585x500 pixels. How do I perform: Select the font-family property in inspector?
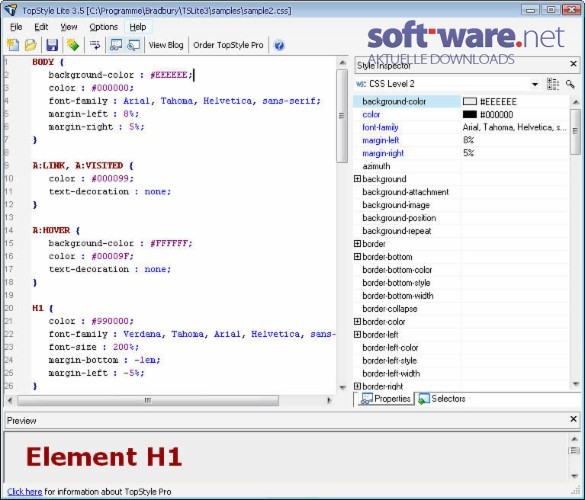(380, 128)
